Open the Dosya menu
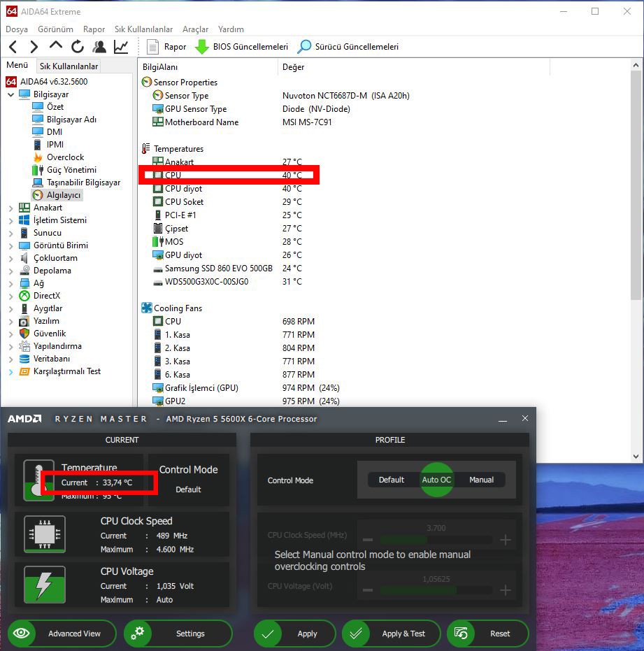This screenshot has width=644, height=651. point(17,29)
